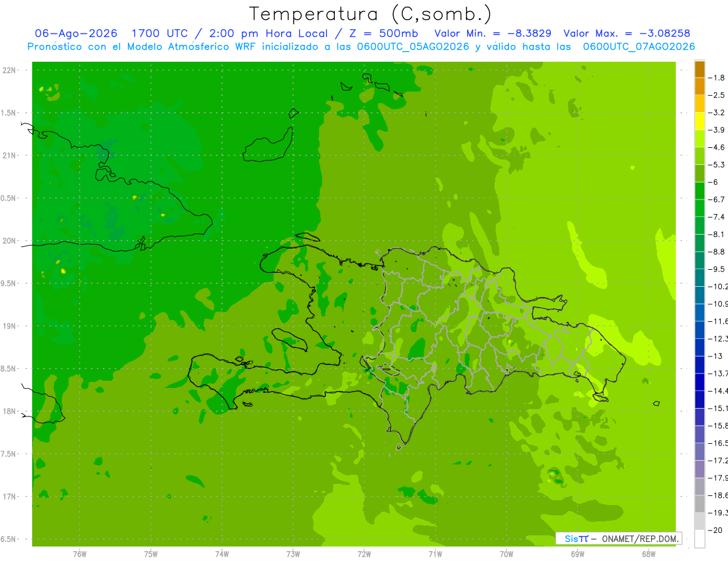Click the '73W' longitude tick label

click(x=293, y=554)
